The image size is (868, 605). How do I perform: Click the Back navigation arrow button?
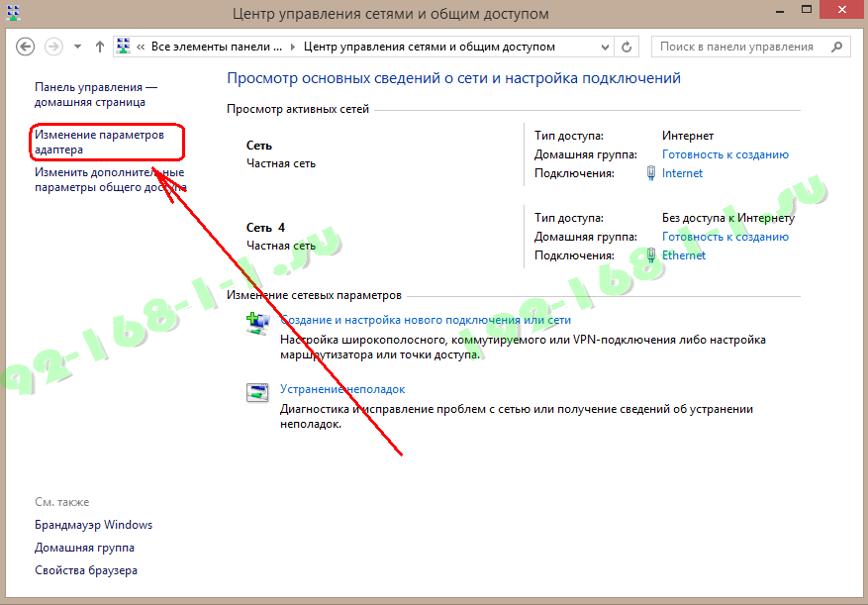[26, 47]
